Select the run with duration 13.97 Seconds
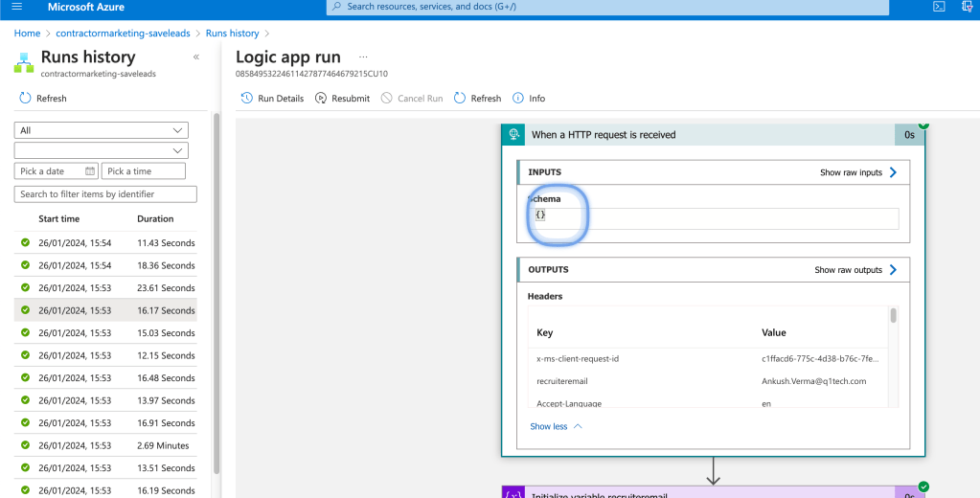Screen dimensions: 980x498 coord(105,400)
